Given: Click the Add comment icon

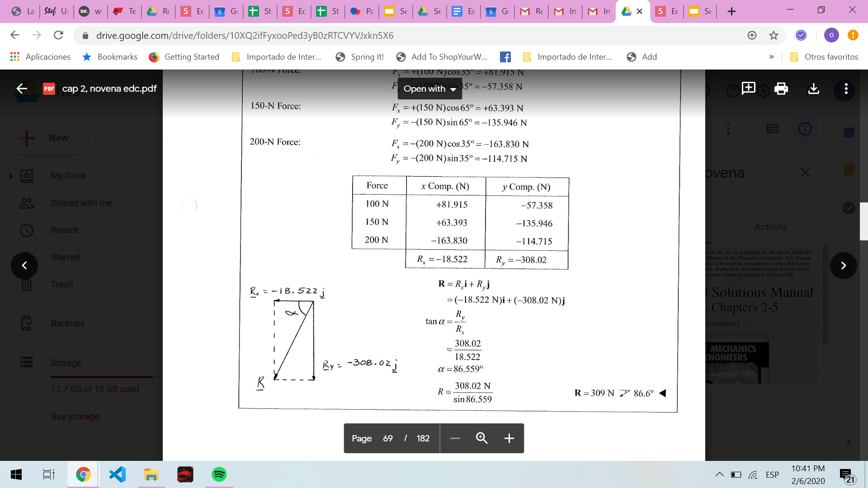Looking at the screenshot, I should (x=748, y=88).
